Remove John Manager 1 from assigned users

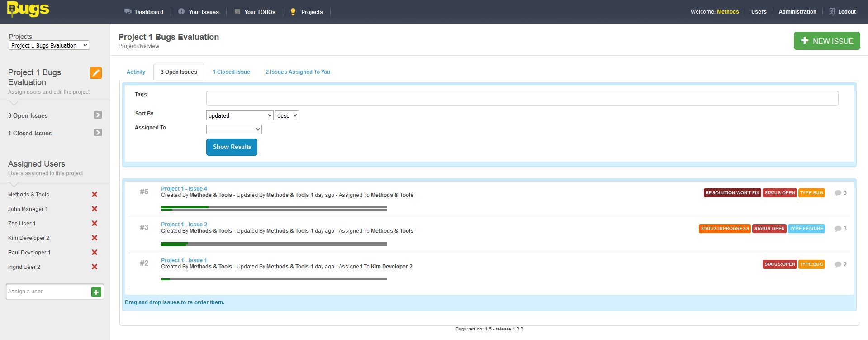pyautogui.click(x=95, y=209)
